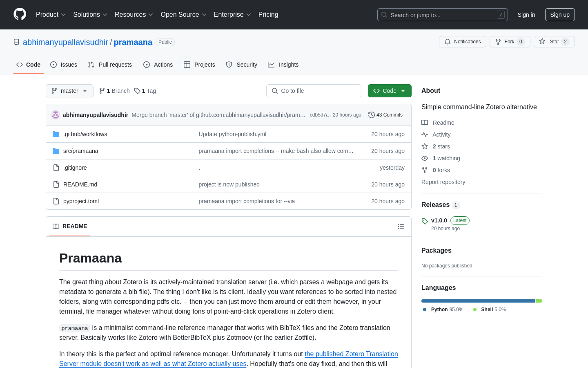Open the GitHub home logo
The height and width of the screenshot is (368, 588).
tap(20, 14)
